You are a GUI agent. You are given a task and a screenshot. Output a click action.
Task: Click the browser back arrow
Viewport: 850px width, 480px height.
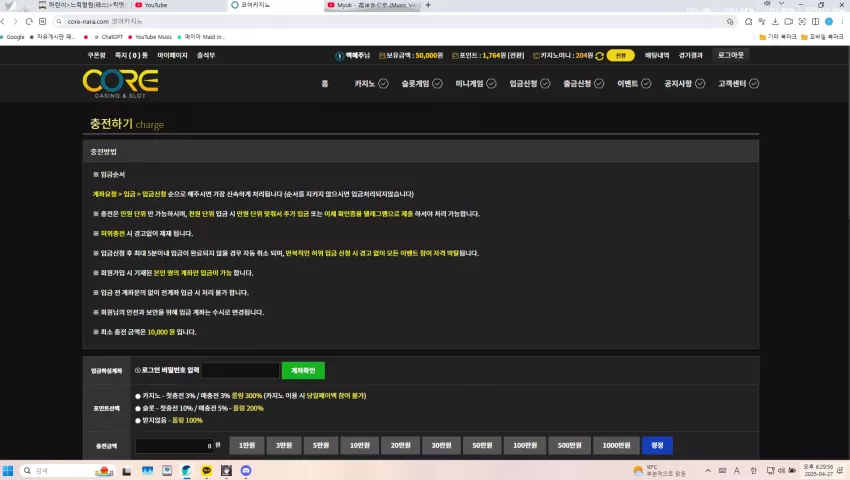tap(3, 21)
